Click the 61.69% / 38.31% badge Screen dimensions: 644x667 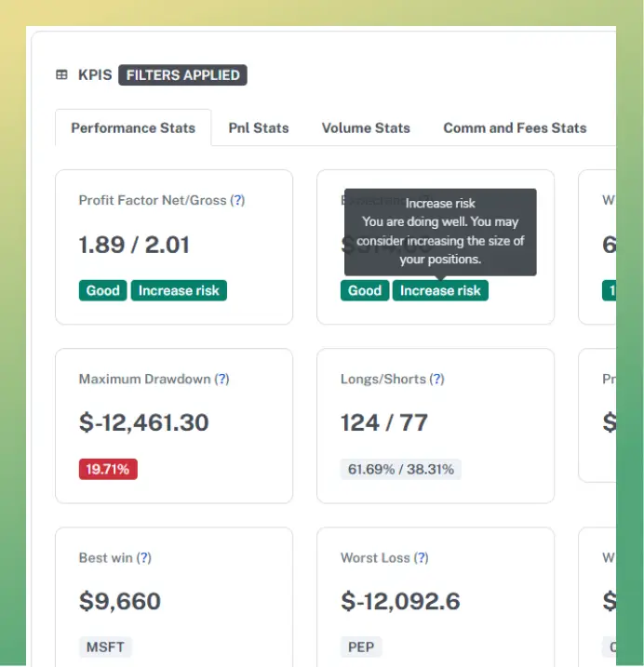(400, 469)
